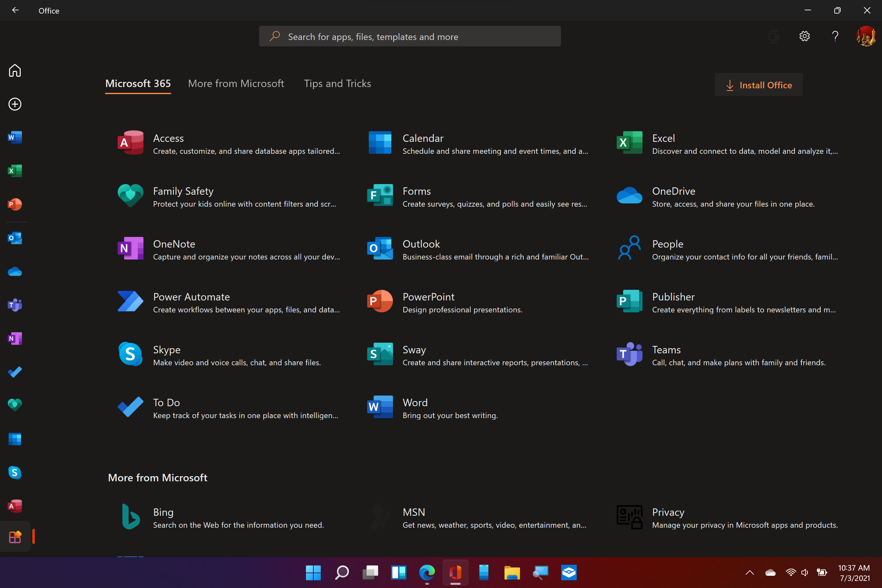This screenshot has width=882, height=588.
Task: Click the Create new plus icon
Action: pos(15,104)
